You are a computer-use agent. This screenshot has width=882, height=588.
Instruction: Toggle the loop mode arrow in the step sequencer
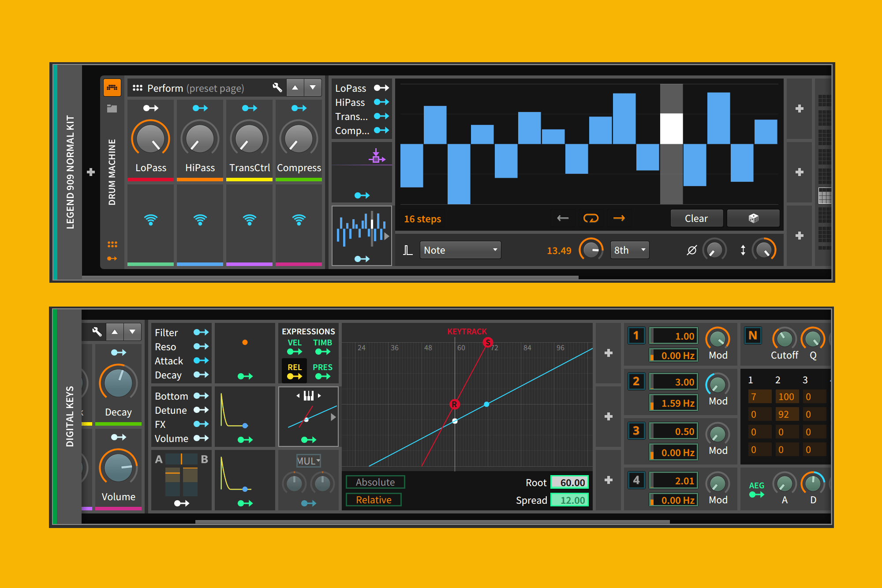[x=591, y=218]
